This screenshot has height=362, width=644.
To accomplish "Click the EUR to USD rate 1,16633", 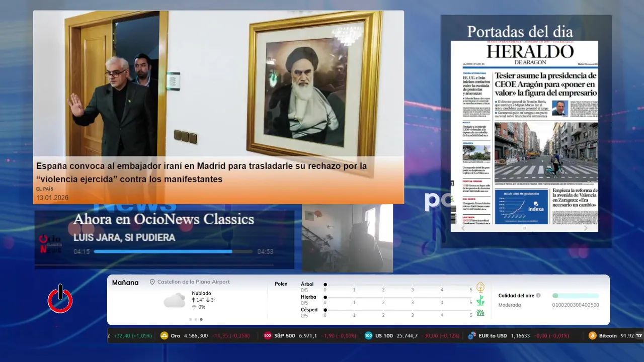I will [520, 335].
